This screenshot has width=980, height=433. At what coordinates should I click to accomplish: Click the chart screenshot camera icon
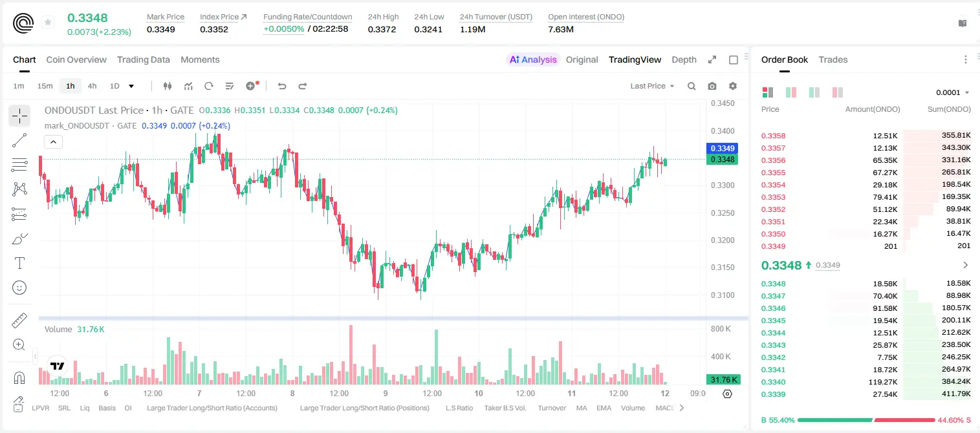click(712, 86)
